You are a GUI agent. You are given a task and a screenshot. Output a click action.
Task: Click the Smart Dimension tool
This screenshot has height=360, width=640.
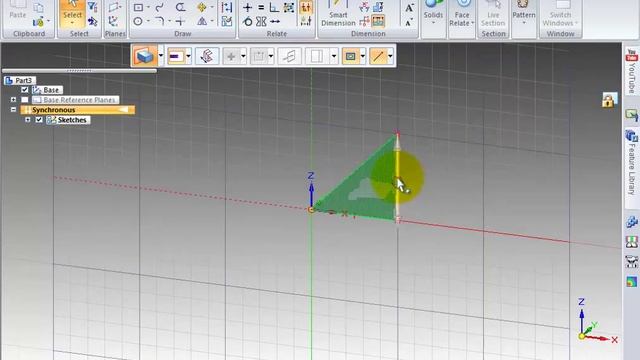[338, 13]
